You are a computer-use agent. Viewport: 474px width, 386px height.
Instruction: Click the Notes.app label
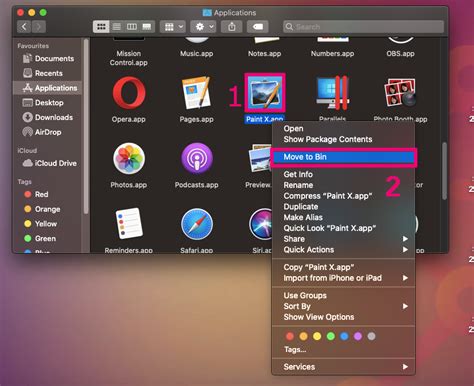tap(265, 53)
